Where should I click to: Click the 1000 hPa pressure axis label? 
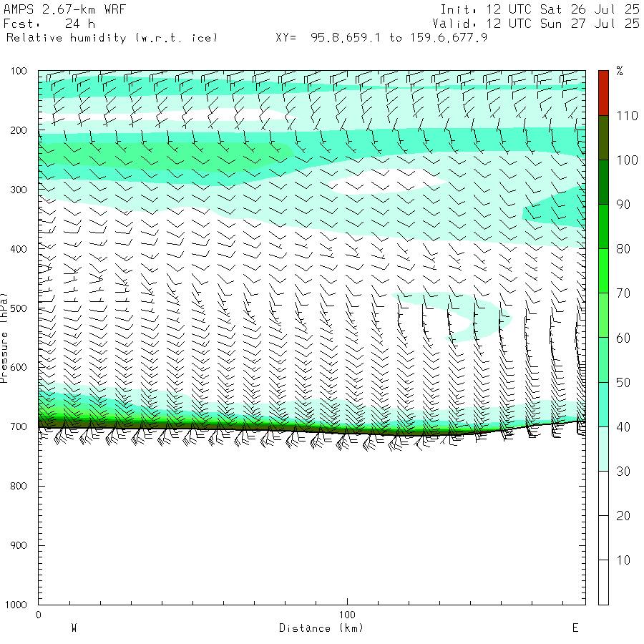point(16,605)
